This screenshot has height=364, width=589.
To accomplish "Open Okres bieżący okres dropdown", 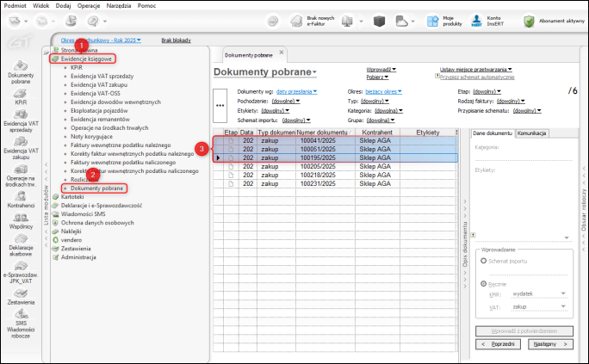I will pos(383,91).
